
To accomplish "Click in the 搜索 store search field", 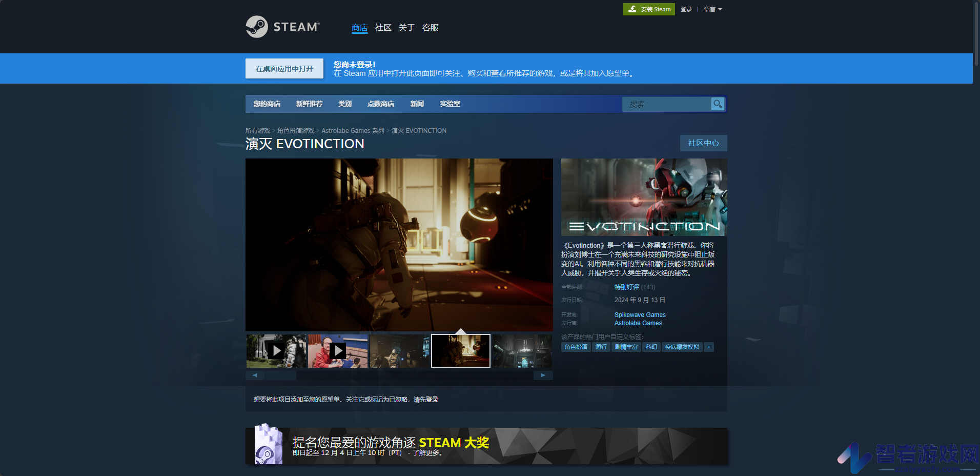I will [x=667, y=104].
